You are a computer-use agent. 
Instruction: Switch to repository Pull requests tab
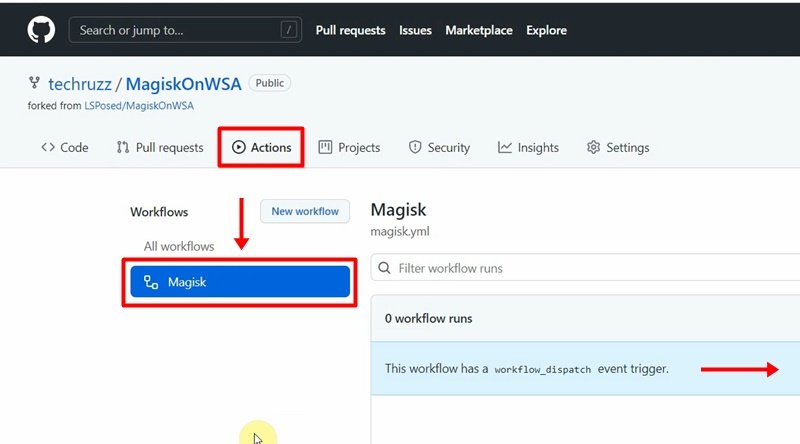pos(160,147)
